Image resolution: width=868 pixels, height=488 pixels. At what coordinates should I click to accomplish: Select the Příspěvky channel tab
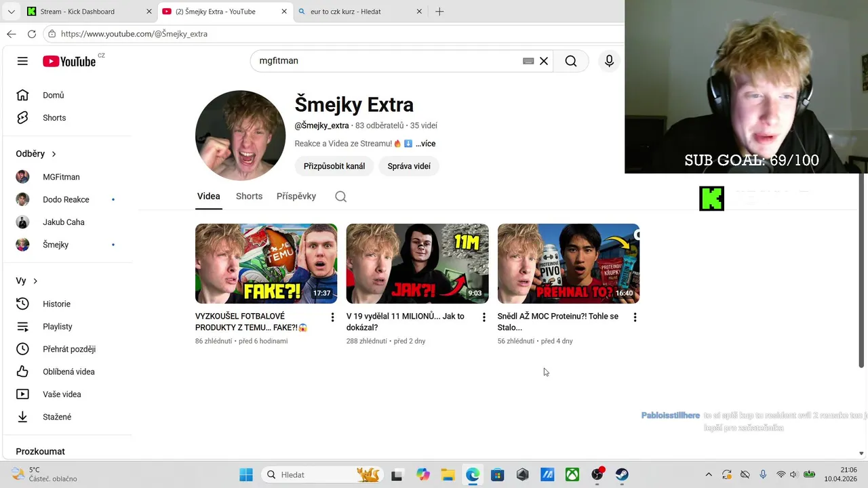click(x=296, y=197)
